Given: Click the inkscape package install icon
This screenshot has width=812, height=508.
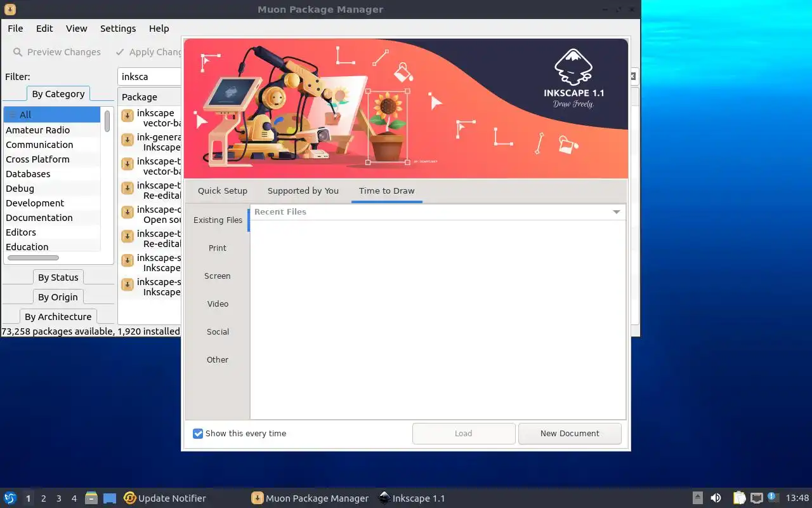Looking at the screenshot, I should [128, 115].
